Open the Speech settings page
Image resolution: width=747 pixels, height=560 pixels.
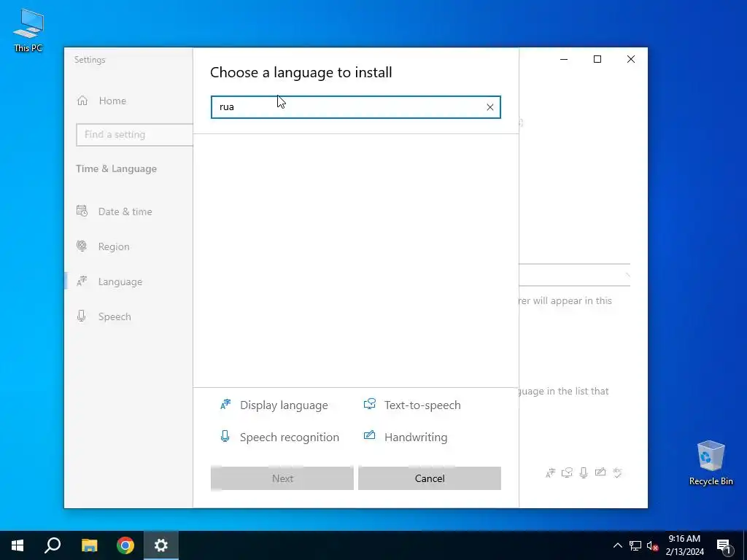(x=115, y=316)
